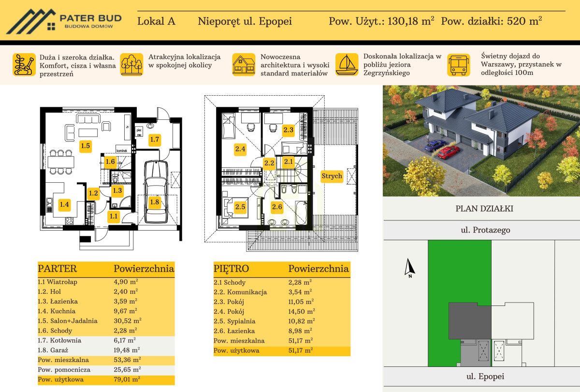Click the house 3D render image

tap(481, 141)
